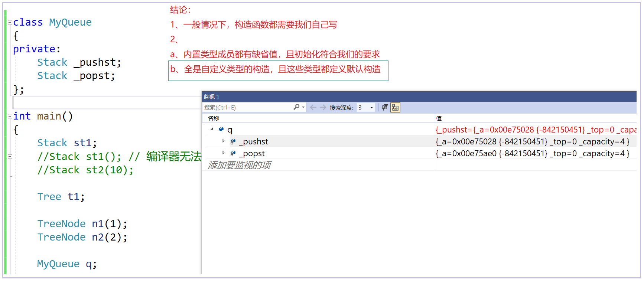The image size is (644, 281).
Task: Click the red value text of q
Action: click(536, 130)
